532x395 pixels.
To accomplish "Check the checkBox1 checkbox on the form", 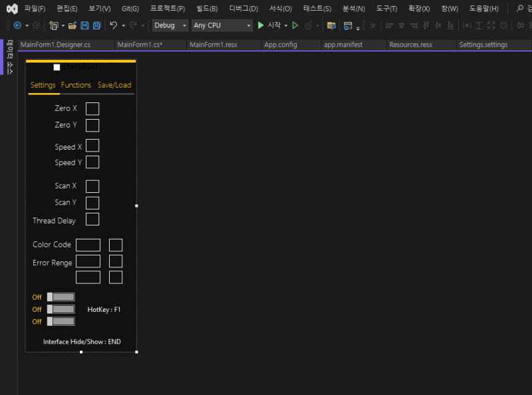I will click(57, 67).
